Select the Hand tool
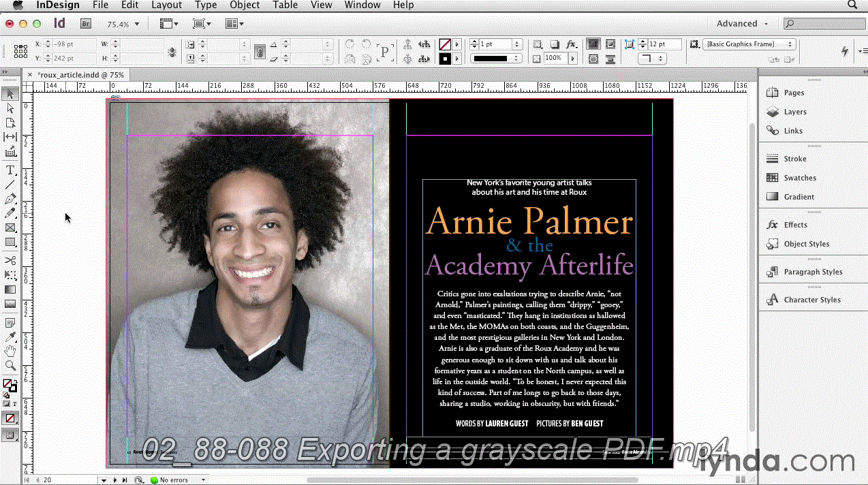 click(x=10, y=351)
